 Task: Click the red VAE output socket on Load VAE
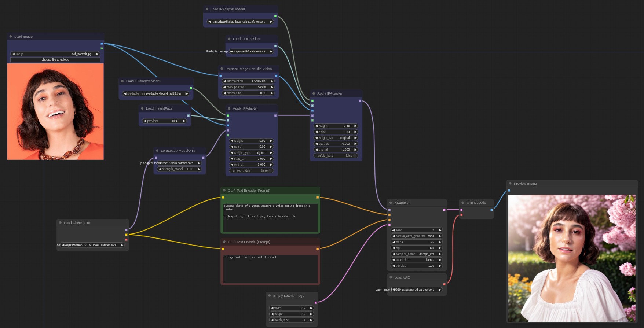(x=444, y=284)
